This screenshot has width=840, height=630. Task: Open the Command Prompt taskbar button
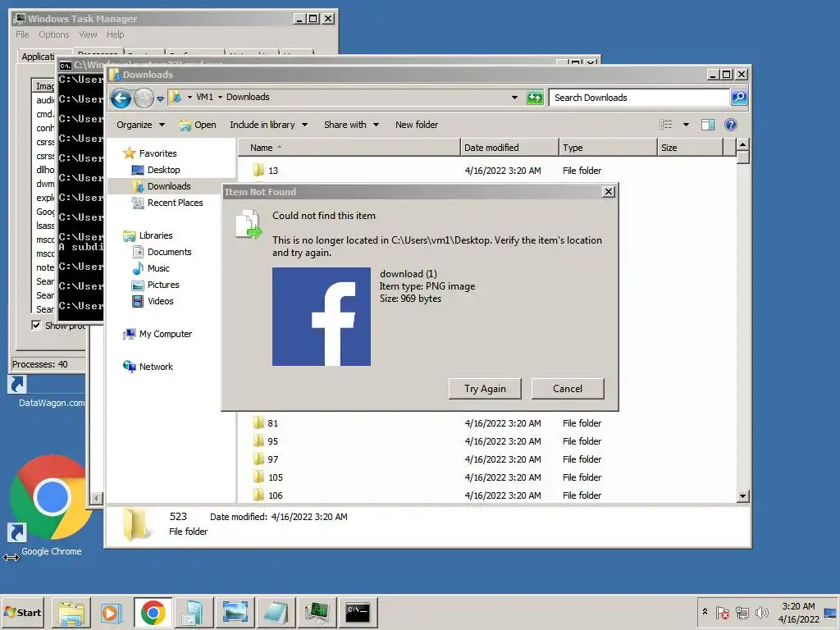[358, 612]
